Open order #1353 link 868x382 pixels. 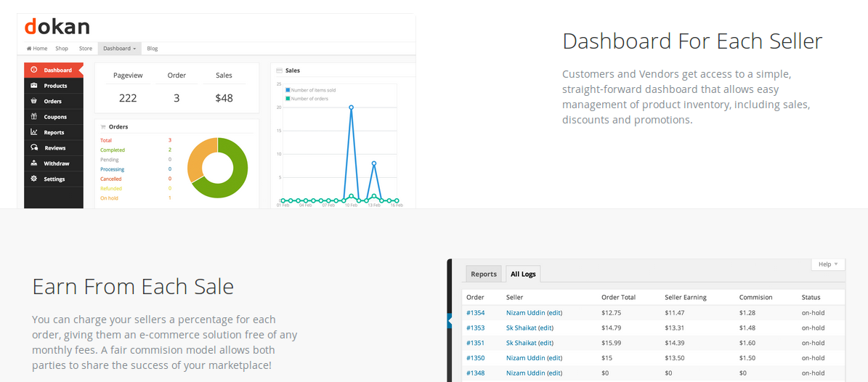tap(476, 328)
